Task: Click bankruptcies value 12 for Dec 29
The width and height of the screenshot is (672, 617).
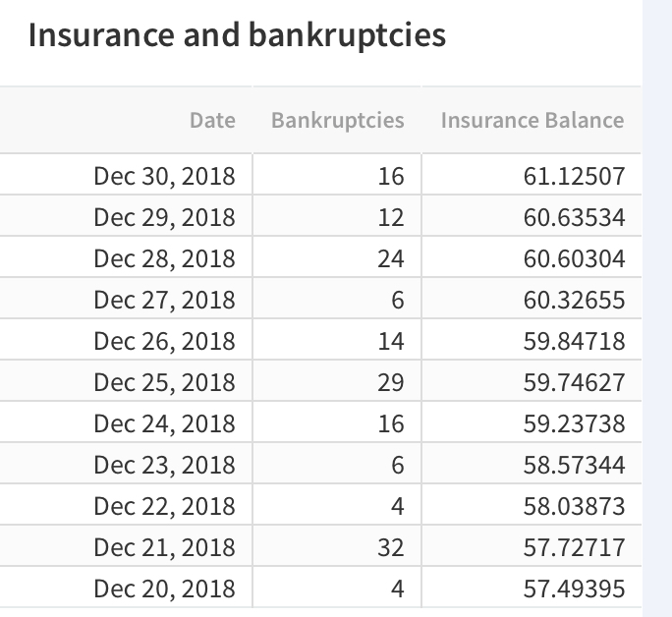Action: (x=391, y=217)
